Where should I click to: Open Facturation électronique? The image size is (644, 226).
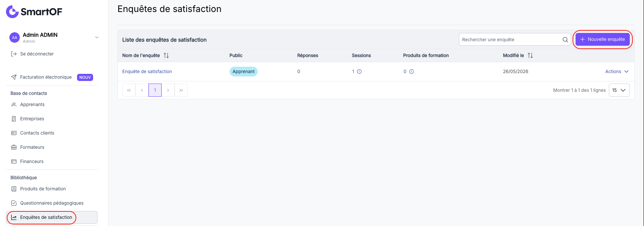[x=46, y=77]
